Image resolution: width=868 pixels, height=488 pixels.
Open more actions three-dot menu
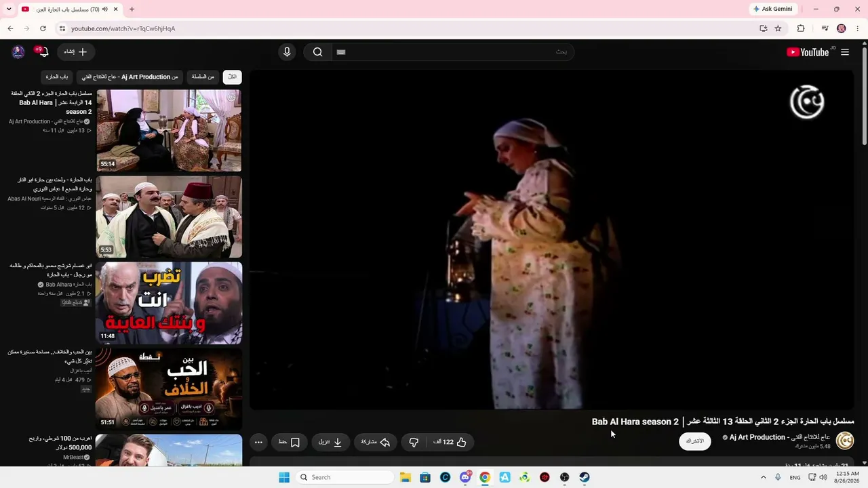(258, 442)
